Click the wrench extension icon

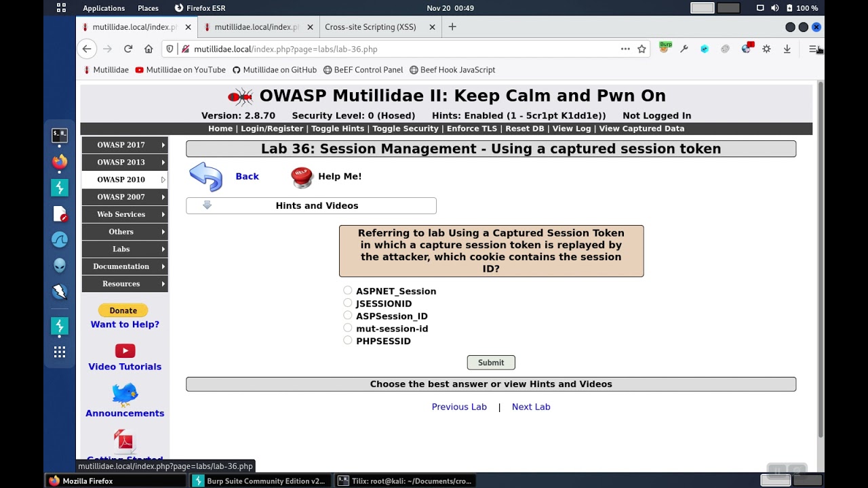(x=684, y=49)
